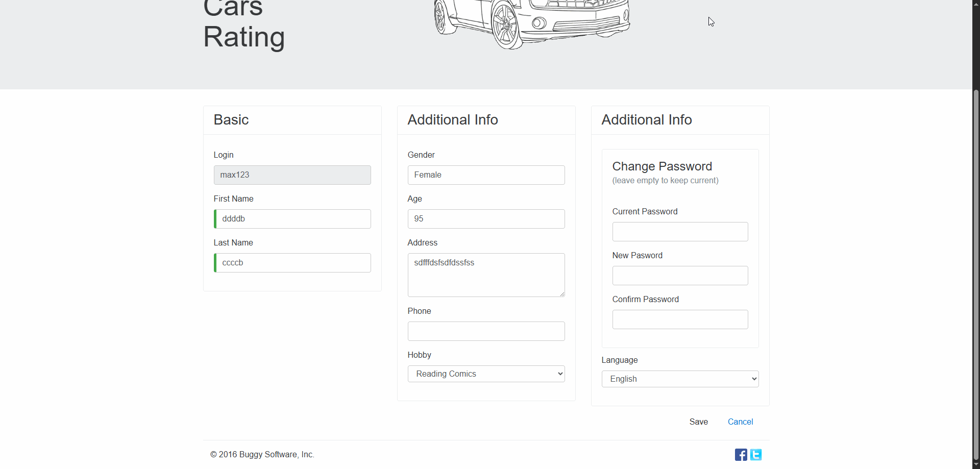Focus the Last Name input

click(x=292, y=263)
